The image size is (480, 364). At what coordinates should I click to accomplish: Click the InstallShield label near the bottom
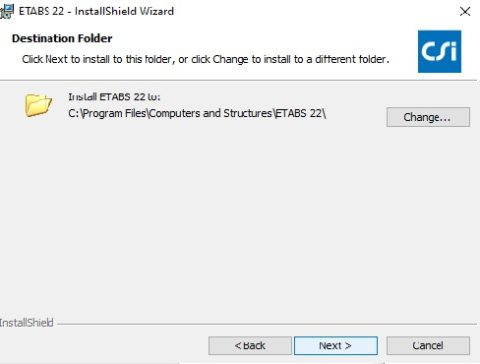(27, 323)
